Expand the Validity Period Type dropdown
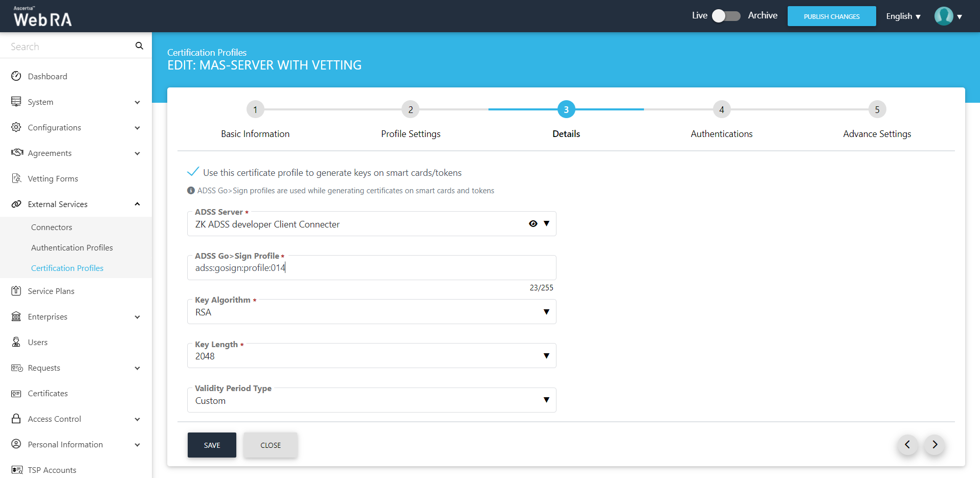This screenshot has height=478, width=980. 546,400
